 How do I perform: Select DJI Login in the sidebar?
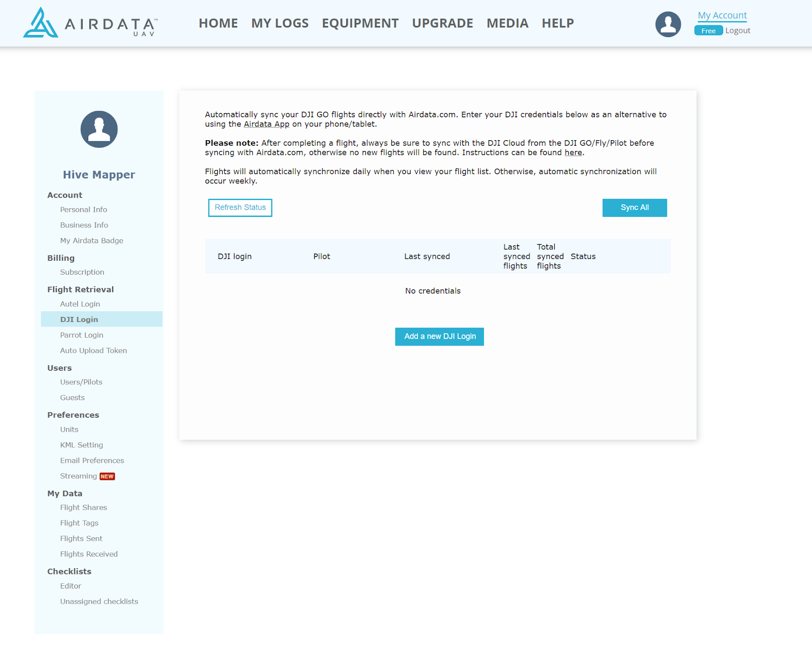click(x=101, y=319)
